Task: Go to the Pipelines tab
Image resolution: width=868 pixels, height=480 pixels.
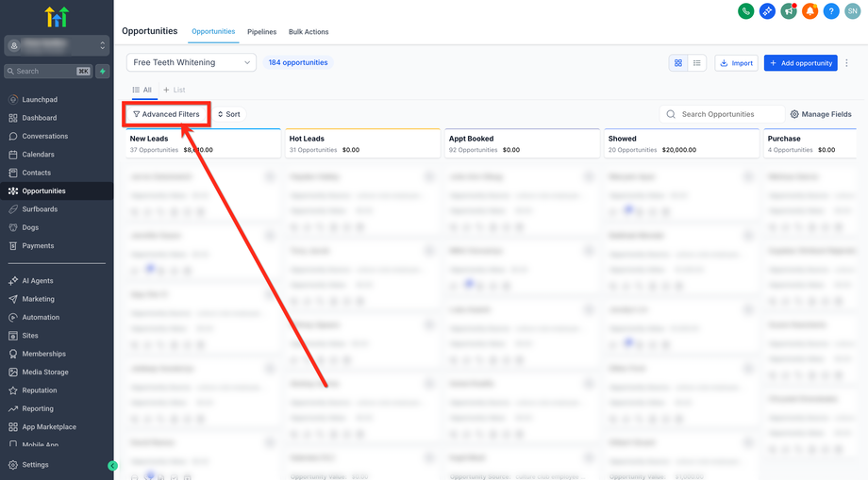Action: (x=262, y=32)
